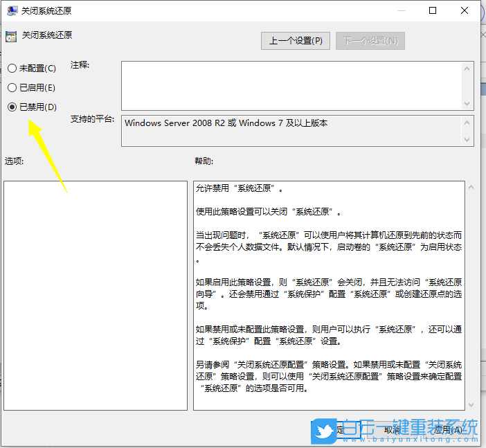This screenshot has height=448, width=486.
Task: Click inside the 注释 comment text box
Action: pos(291,86)
